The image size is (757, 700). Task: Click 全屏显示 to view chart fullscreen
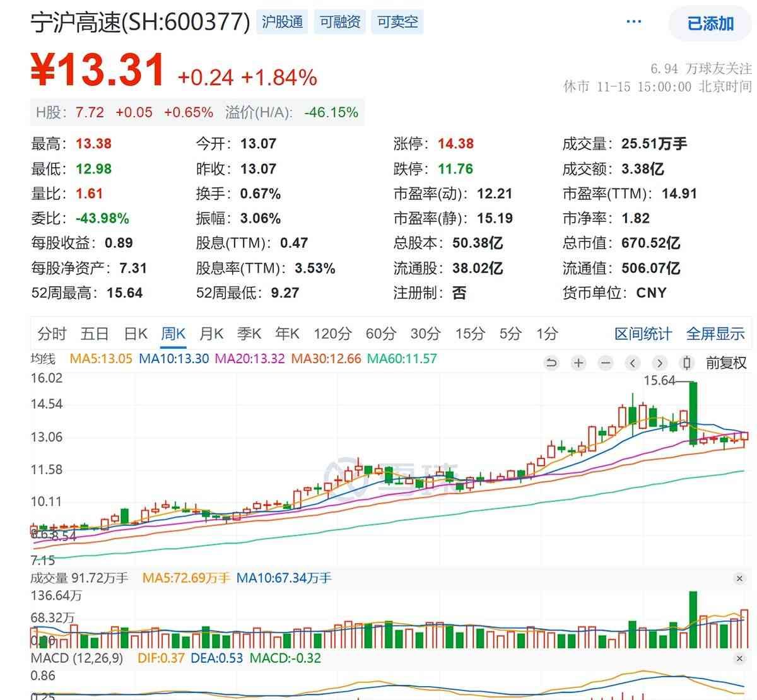[x=715, y=334]
